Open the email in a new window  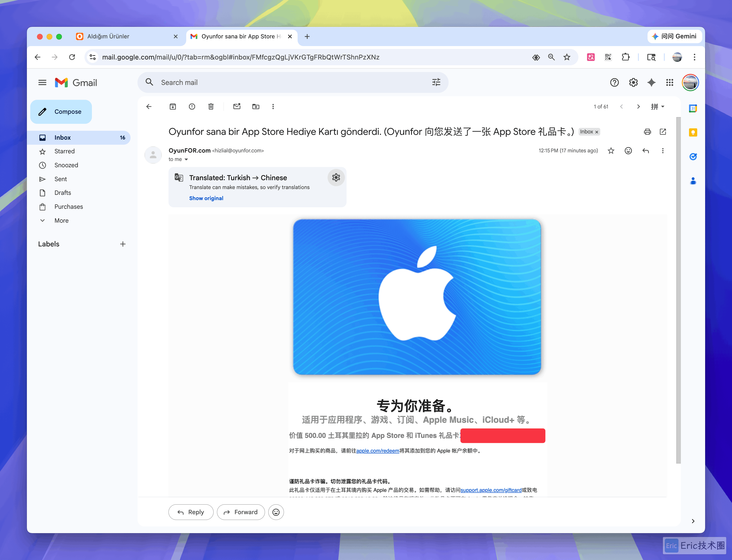[663, 132]
